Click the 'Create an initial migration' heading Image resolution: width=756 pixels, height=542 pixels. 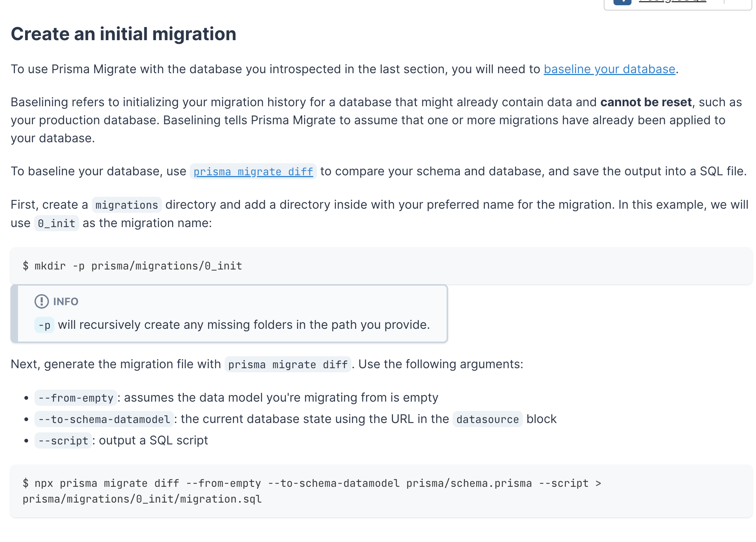123,34
